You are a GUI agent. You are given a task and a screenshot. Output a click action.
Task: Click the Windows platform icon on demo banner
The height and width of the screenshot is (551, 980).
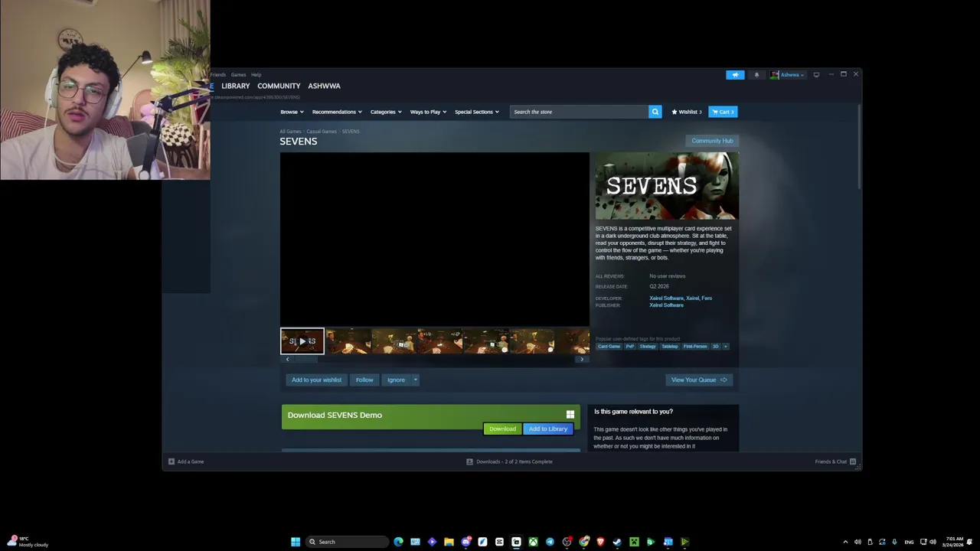point(570,415)
